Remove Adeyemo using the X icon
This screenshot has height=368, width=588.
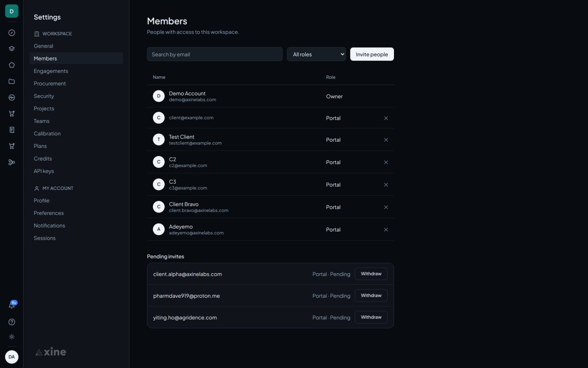coord(386,230)
